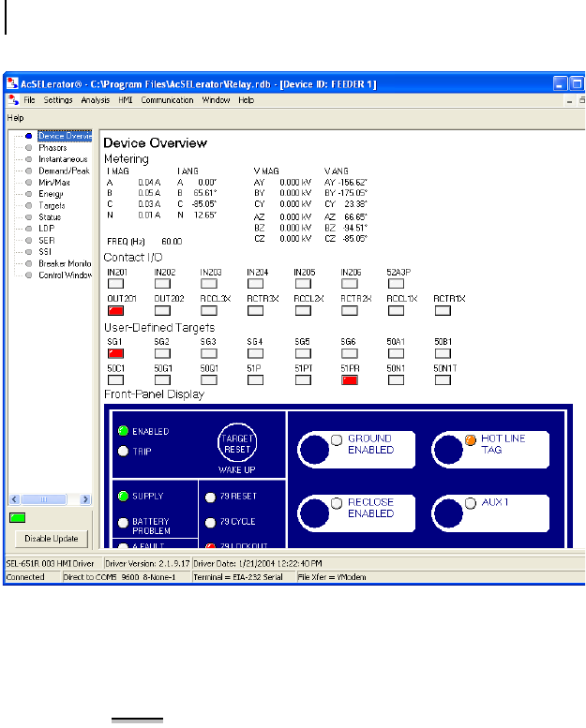Click the red 51PR target indicator

tap(350, 380)
